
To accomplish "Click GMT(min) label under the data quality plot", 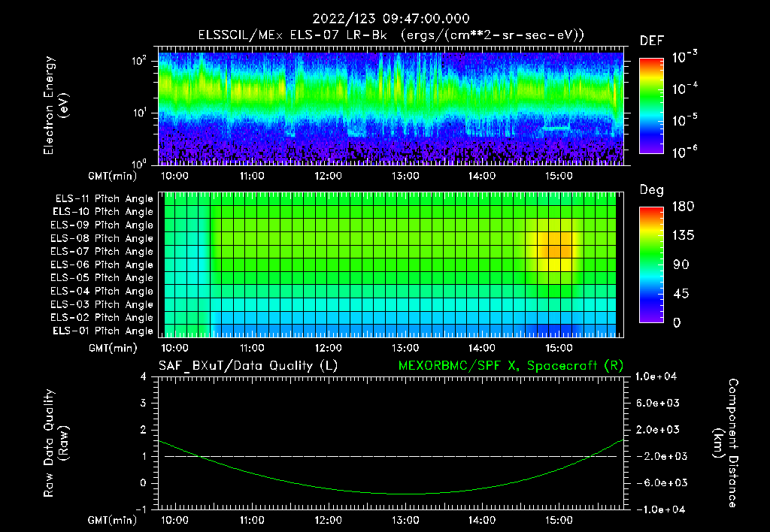I will [113, 520].
